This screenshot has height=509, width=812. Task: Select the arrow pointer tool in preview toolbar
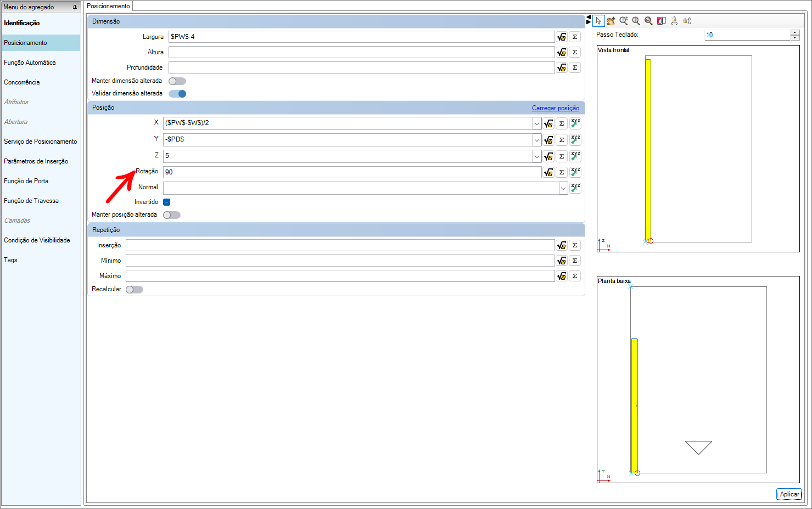598,21
